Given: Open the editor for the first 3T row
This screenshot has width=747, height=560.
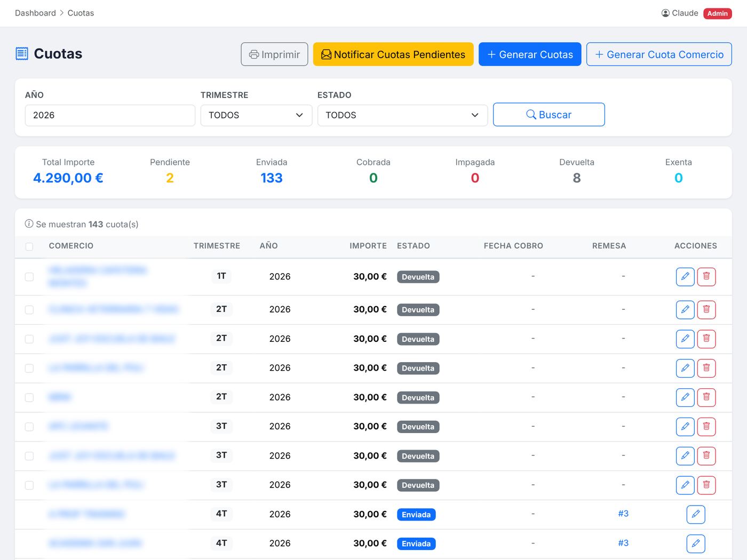Looking at the screenshot, I should [x=685, y=427].
